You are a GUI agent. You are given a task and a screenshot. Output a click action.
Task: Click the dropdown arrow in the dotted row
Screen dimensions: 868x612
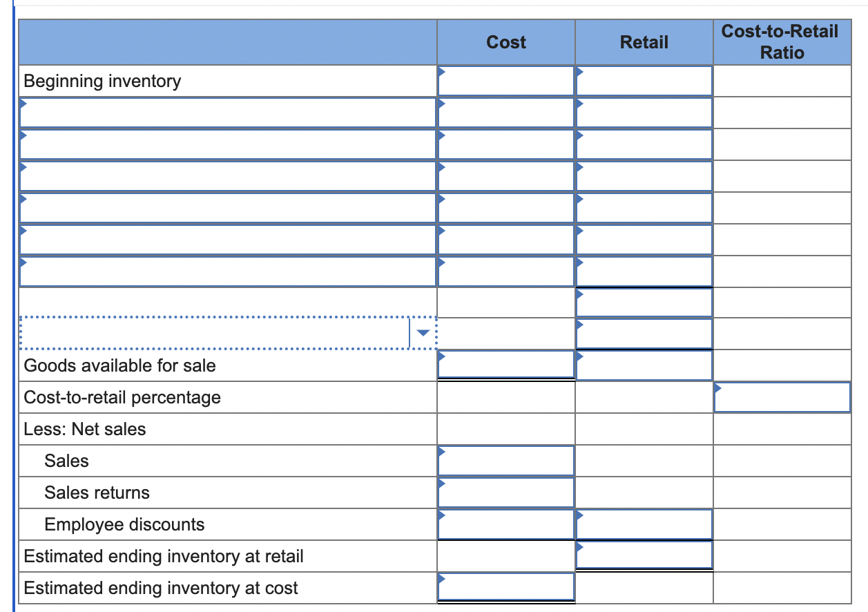423,332
